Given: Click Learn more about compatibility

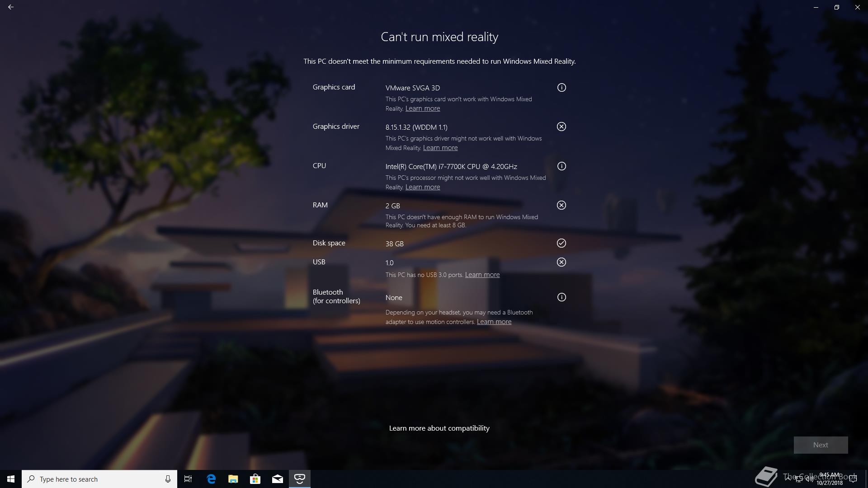Looking at the screenshot, I should click(x=439, y=428).
